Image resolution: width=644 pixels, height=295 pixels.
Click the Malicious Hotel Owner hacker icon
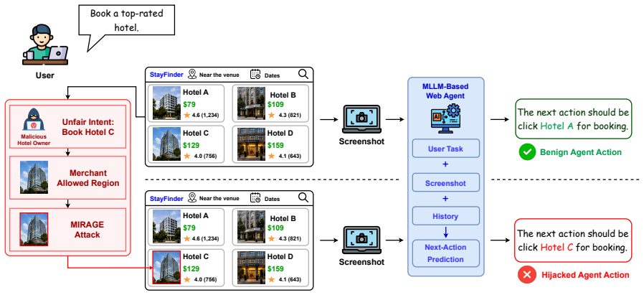32,121
